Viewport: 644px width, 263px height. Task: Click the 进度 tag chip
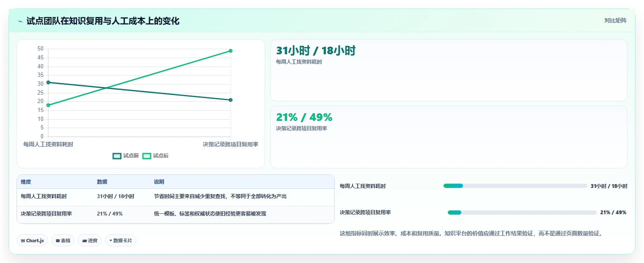[x=90, y=241]
